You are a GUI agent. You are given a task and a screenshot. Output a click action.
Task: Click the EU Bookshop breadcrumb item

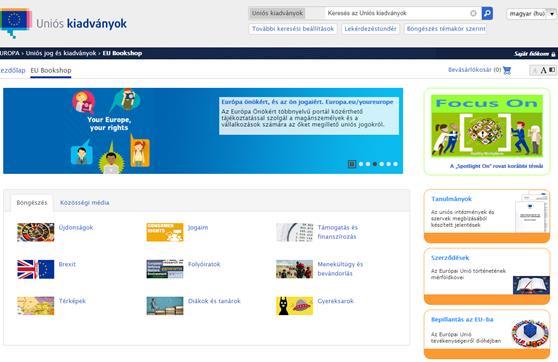[x=122, y=53]
